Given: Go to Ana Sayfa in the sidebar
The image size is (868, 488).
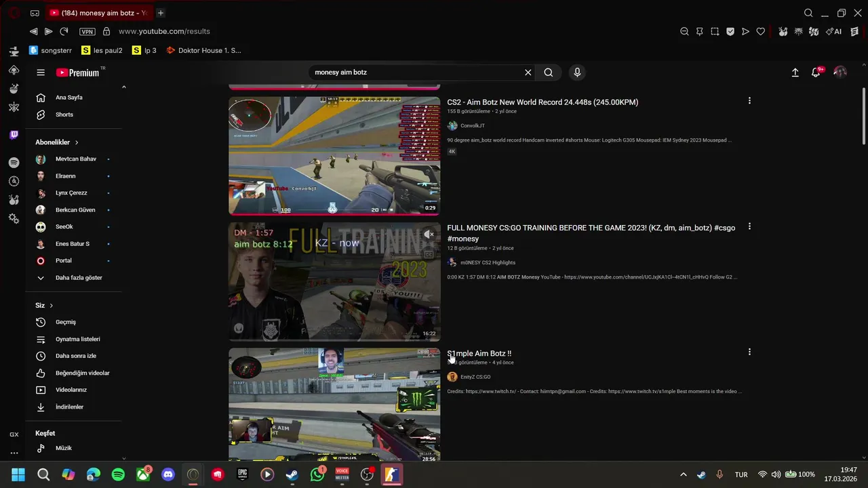Looking at the screenshot, I should [73, 98].
